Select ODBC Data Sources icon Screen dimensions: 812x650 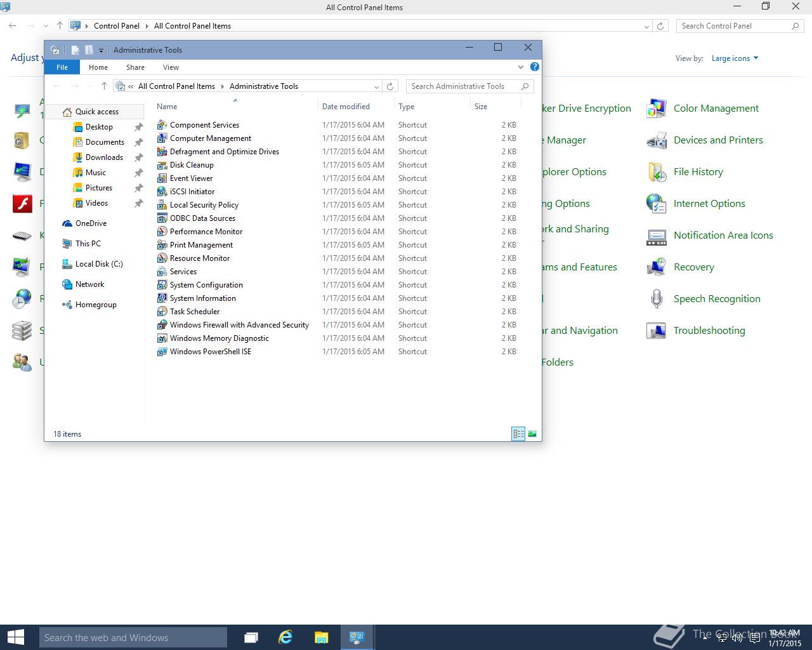coord(162,218)
